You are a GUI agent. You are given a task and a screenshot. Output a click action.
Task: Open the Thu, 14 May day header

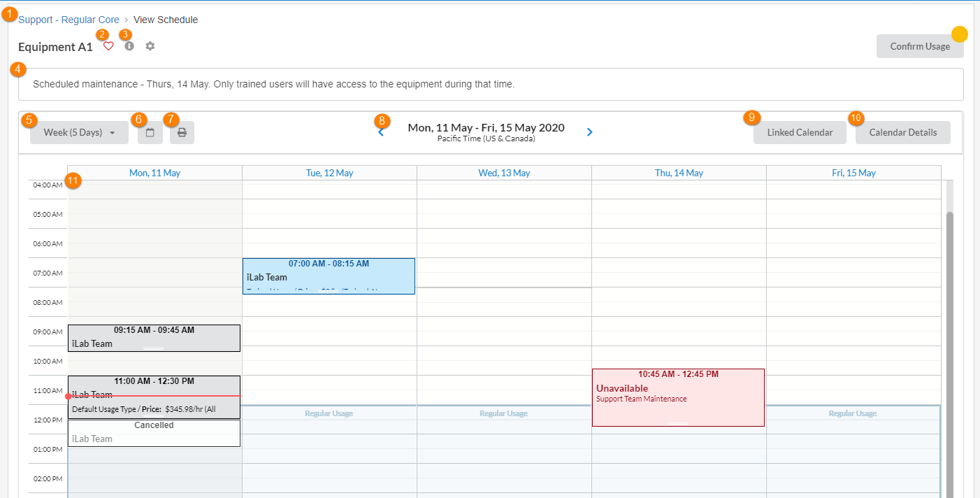pos(679,173)
